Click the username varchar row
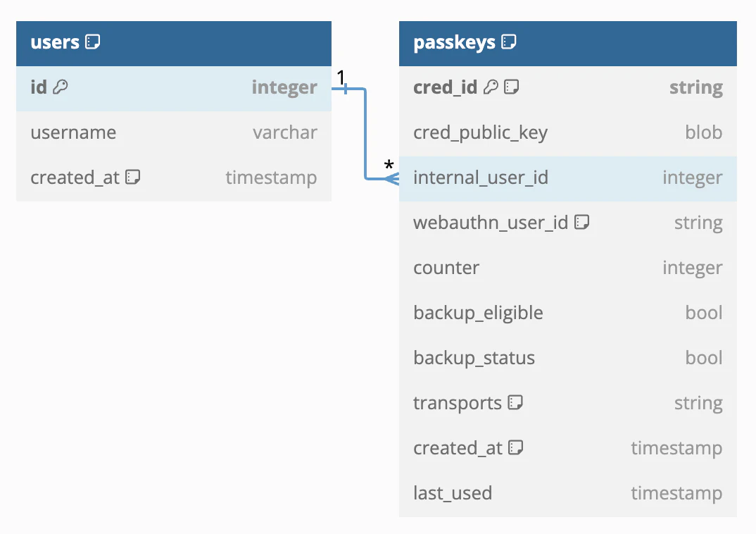 pos(174,132)
